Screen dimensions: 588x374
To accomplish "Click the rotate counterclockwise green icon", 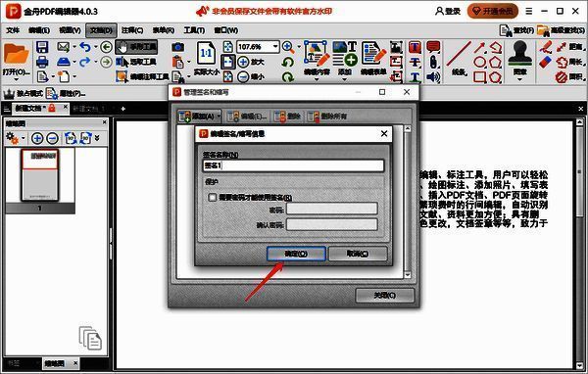I will click(x=288, y=62).
